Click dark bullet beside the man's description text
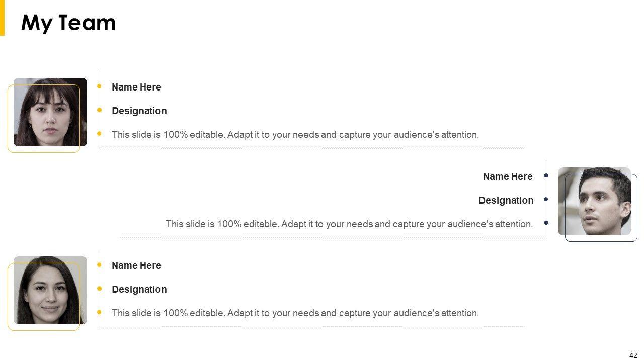Viewport: 644px width, 362px height. point(546,223)
